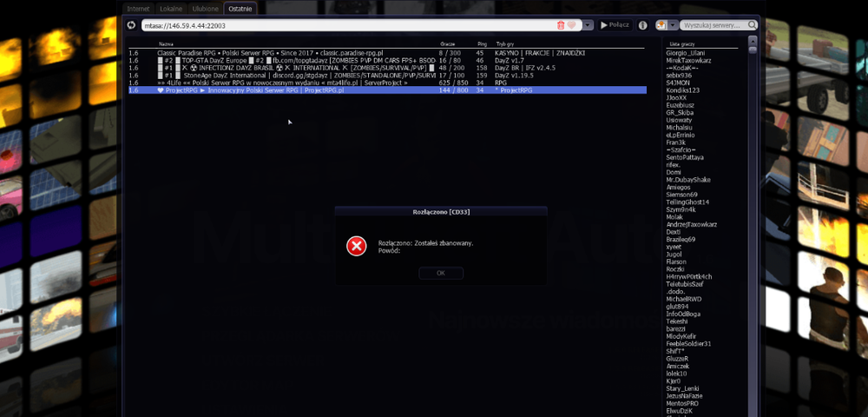Click player eLpErrinio in the list
The width and height of the screenshot is (868, 417).
click(x=681, y=136)
